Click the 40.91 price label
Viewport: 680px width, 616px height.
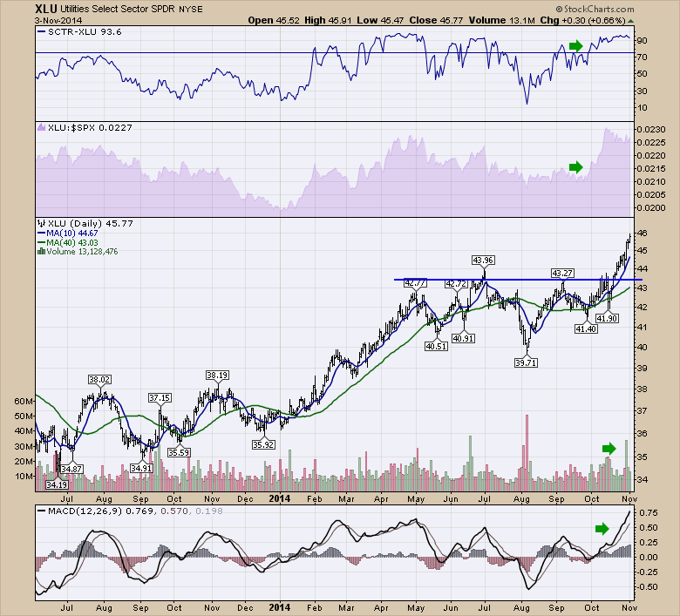tap(463, 339)
